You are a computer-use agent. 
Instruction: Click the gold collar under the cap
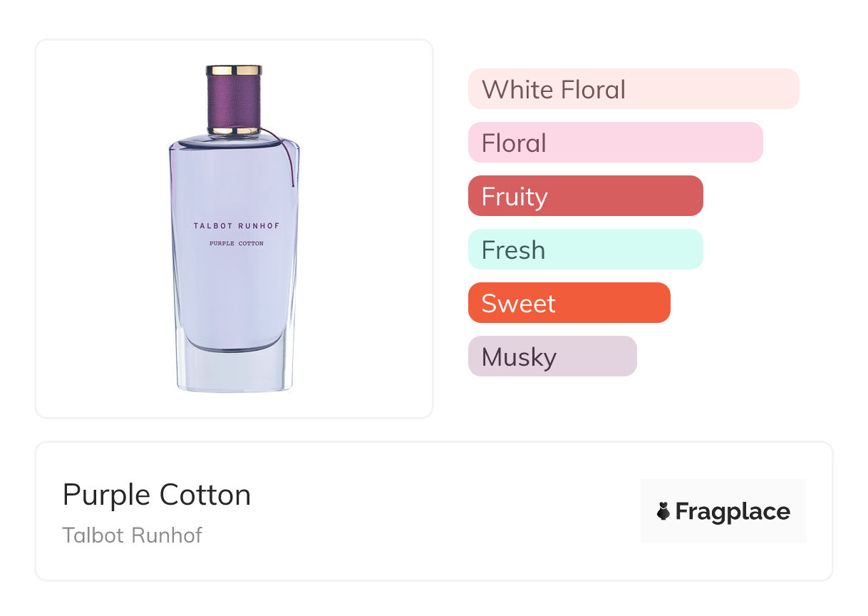(x=234, y=130)
